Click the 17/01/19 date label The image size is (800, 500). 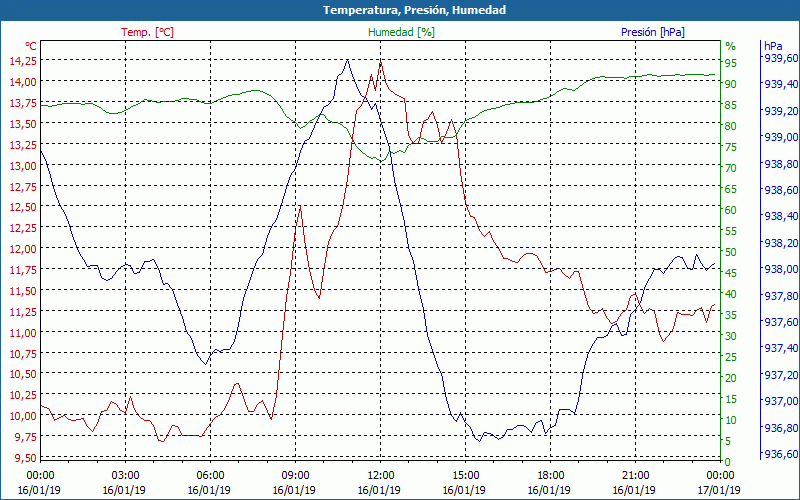[x=718, y=490]
